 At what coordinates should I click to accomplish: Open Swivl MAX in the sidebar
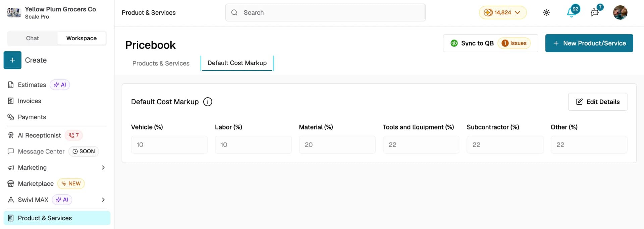[33, 200]
